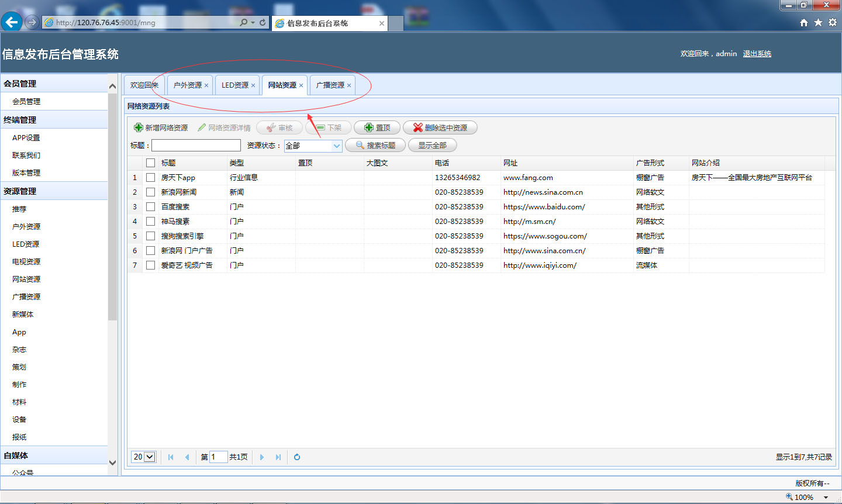Click the address bar search magnifier icon
Viewport: 842px width, 504px height.
click(x=243, y=22)
